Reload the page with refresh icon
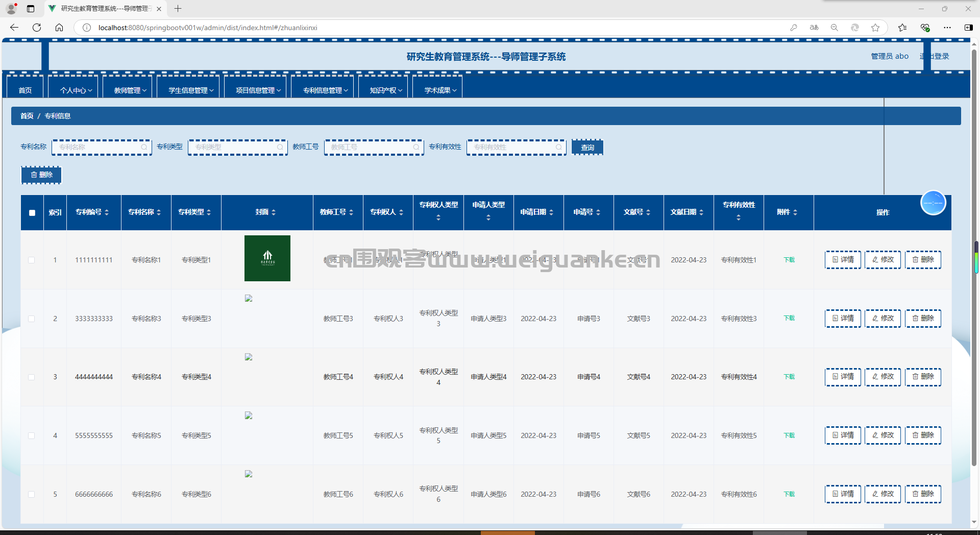980x535 pixels. click(x=37, y=28)
